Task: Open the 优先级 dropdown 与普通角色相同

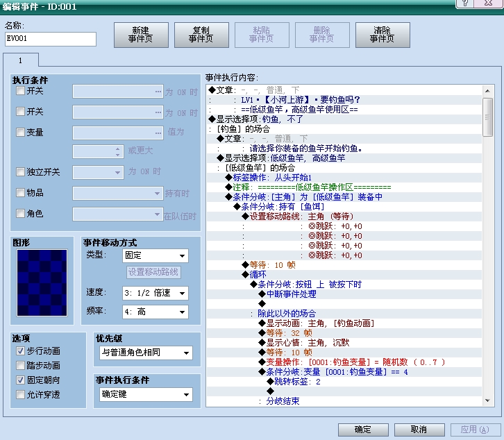Action: tap(146, 353)
